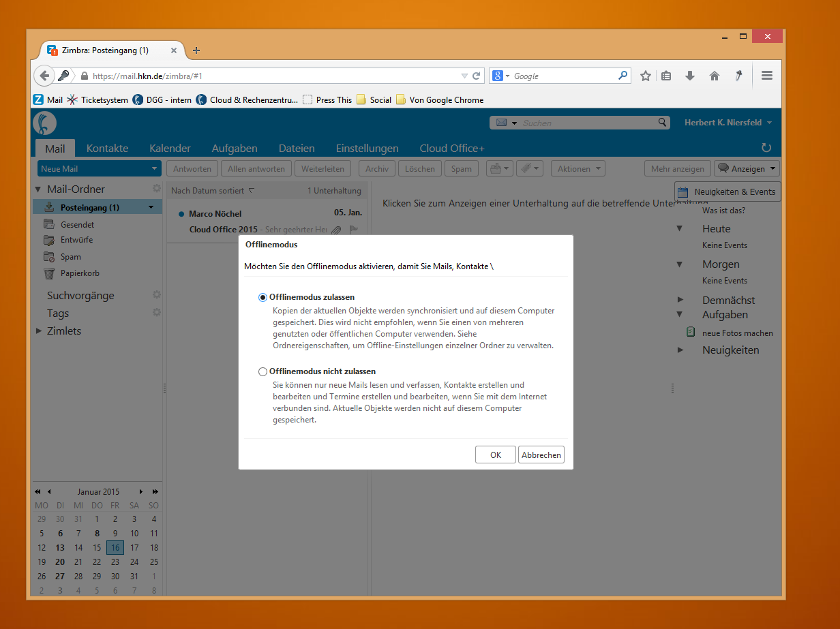Open the Aktionen dropdown
The image size is (840, 629).
[577, 168]
